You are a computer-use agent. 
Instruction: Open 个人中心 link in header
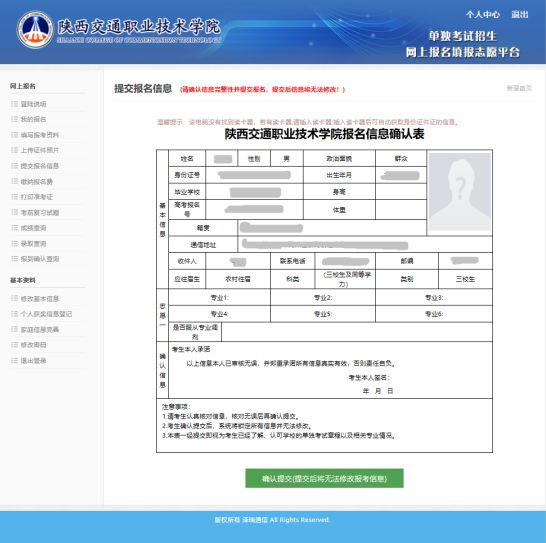pos(483,15)
